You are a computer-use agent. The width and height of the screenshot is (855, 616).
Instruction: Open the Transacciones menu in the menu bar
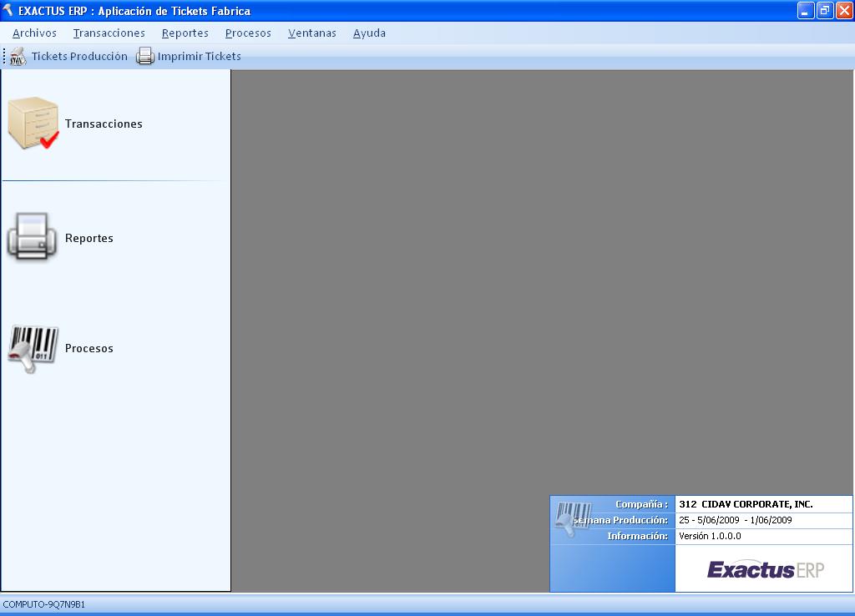(109, 33)
